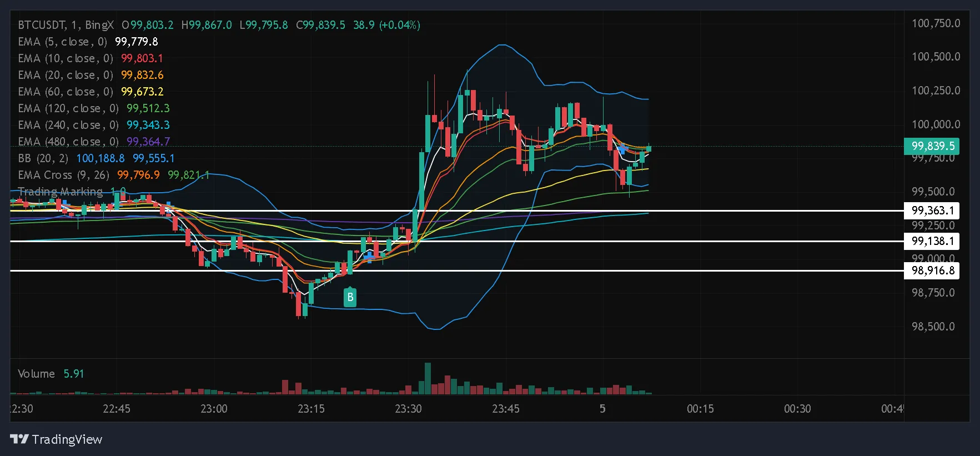Select the EMA (5, close, 0) indicator legend
Viewport: 980px width, 456px height.
pyautogui.click(x=62, y=42)
